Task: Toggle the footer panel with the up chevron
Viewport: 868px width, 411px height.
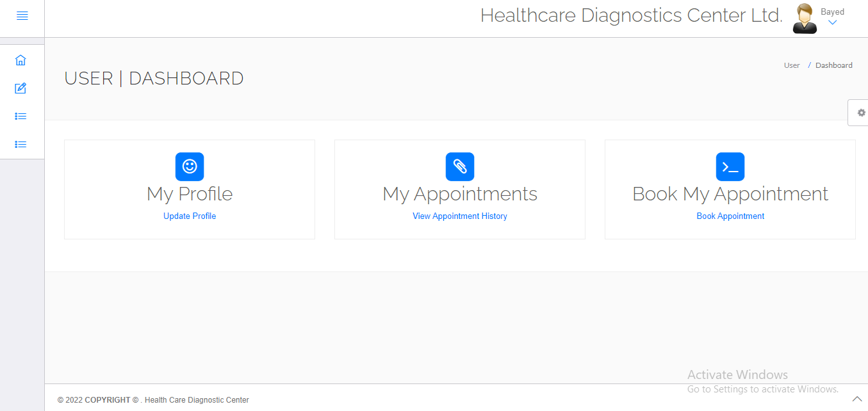Action: click(858, 398)
